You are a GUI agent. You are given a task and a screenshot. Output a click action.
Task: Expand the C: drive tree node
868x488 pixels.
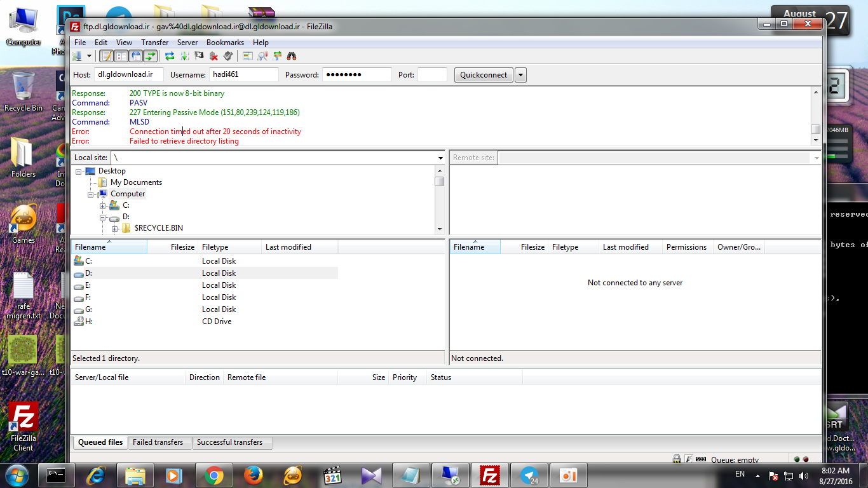(x=103, y=205)
